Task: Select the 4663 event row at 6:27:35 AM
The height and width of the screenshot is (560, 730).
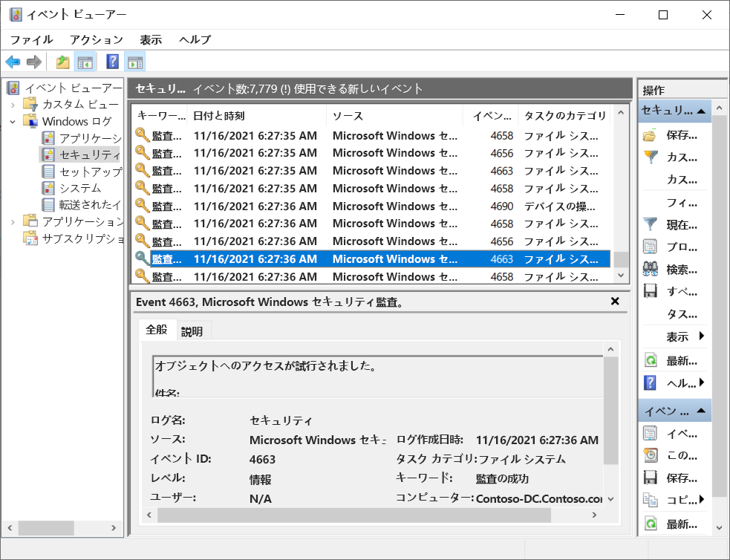Action: 373,171
